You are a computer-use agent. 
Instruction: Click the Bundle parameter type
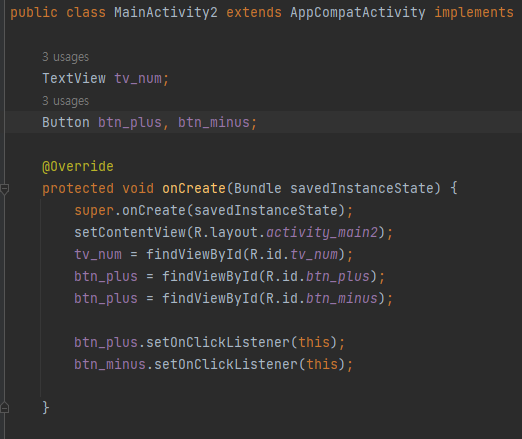(258, 189)
